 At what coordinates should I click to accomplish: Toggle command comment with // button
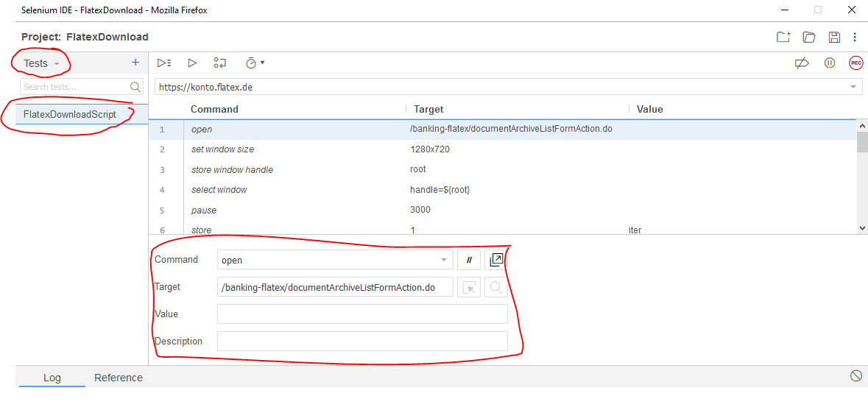click(x=469, y=260)
